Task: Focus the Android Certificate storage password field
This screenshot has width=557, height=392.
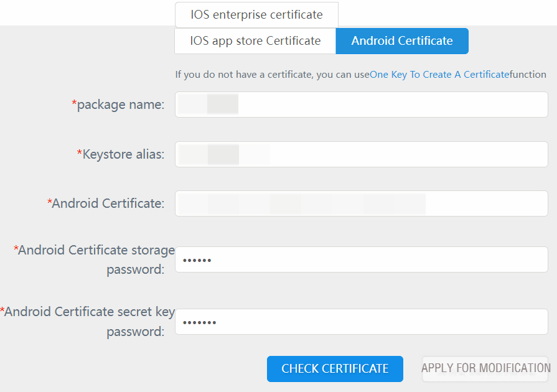Action: 361,259
